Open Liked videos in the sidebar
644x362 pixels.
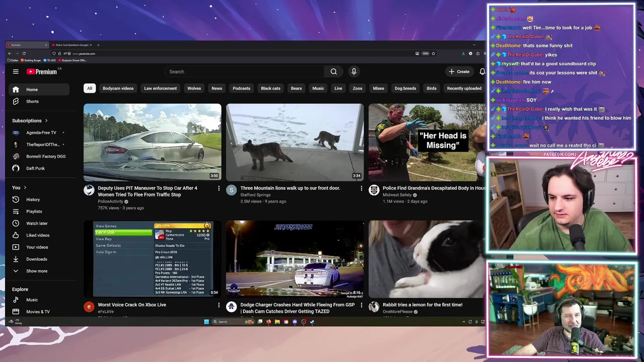tap(39, 235)
